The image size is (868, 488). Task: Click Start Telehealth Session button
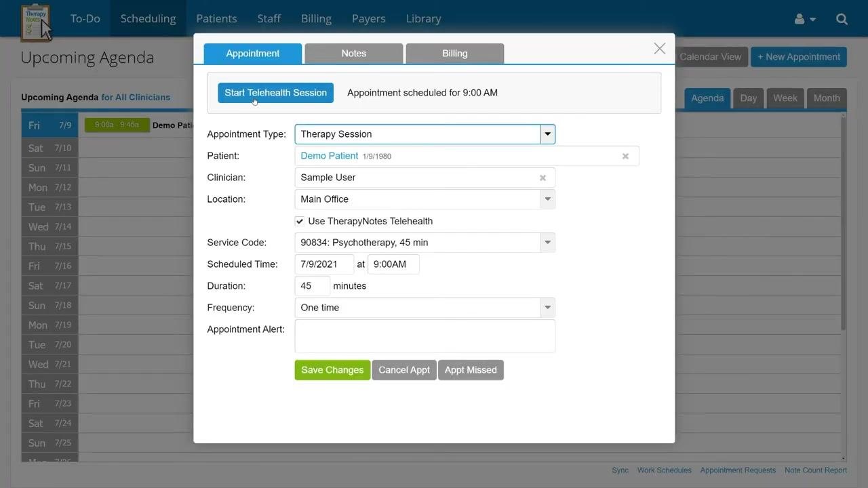[x=275, y=93]
